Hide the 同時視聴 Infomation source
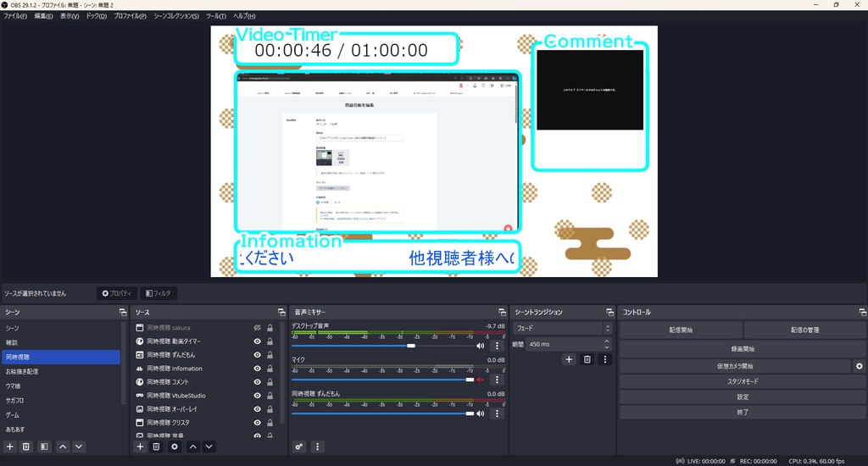 [x=257, y=369]
